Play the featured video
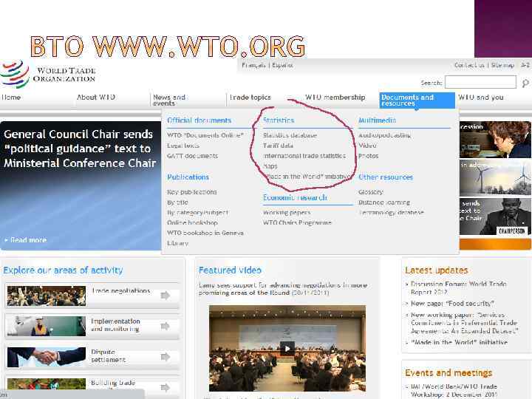This screenshot has height=399, width=532. pyautogui.click(x=287, y=349)
